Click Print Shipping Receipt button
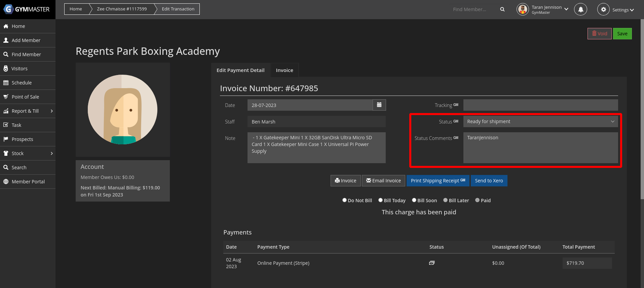Viewport: 644px width, 288px height. [438, 181]
